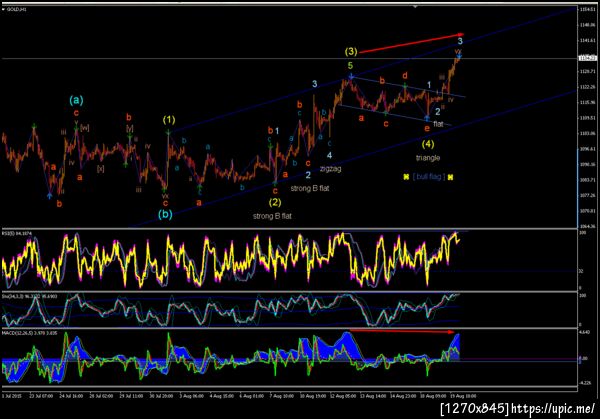Select the yellow (1) wave label
Image resolution: width=600 pixels, height=419 pixels.
coord(169,120)
